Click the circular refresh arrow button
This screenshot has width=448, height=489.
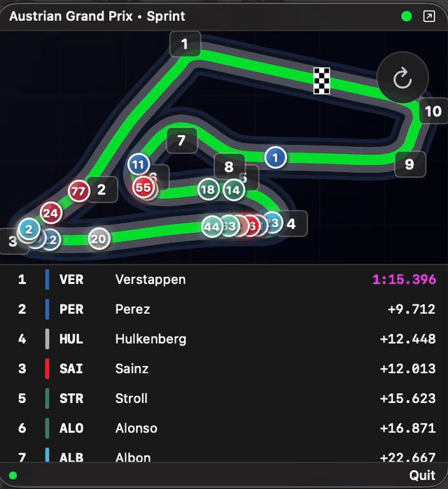(x=402, y=78)
